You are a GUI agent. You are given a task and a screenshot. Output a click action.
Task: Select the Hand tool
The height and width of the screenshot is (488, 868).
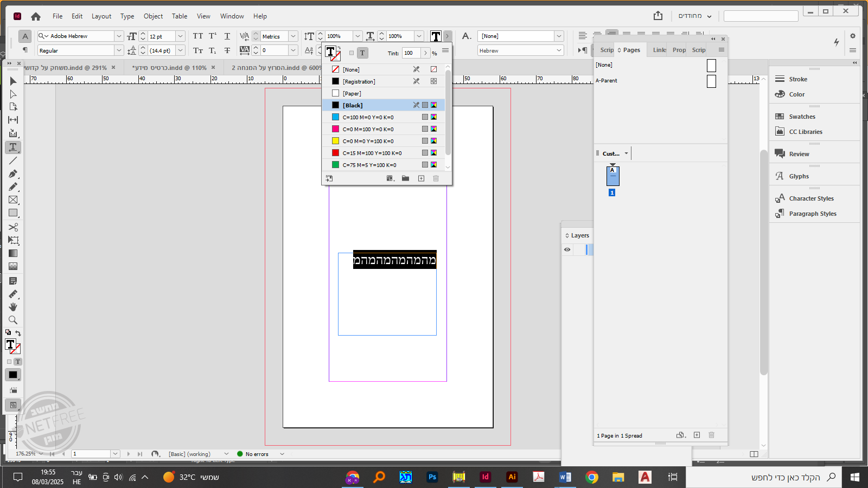point(13,307)
